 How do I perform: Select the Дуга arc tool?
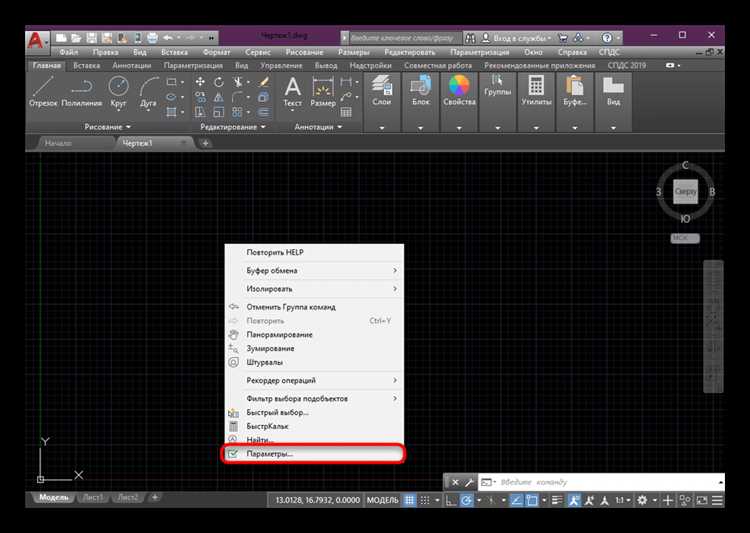148,91
